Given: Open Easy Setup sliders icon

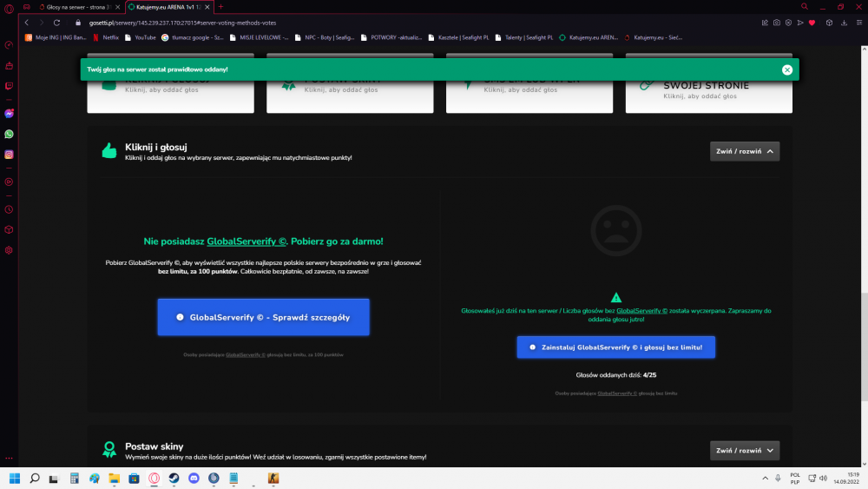Looking at the screenshot, I should click(x=859, y=23).
